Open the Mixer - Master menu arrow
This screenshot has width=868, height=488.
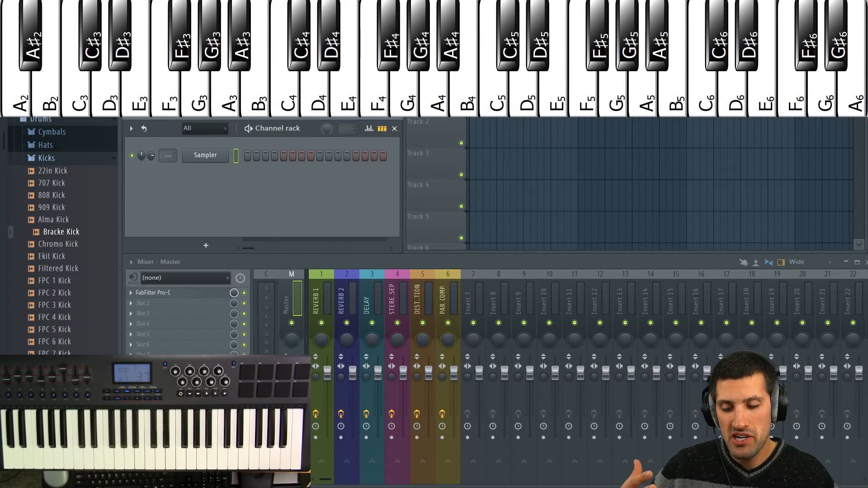click(x=131, y=262)
